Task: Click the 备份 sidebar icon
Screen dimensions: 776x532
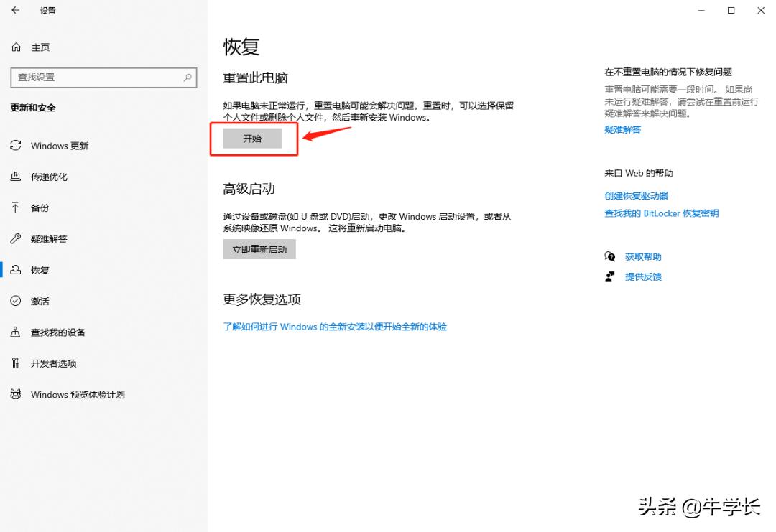Action: point(16,207)
